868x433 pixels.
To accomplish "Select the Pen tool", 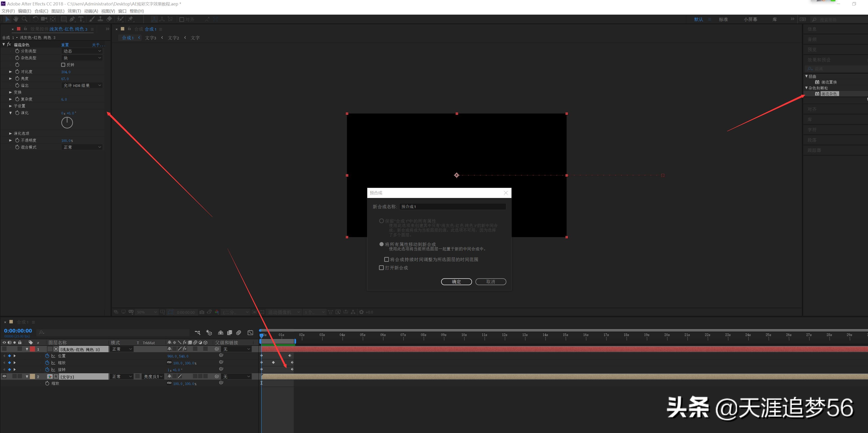I will (72, 19).
